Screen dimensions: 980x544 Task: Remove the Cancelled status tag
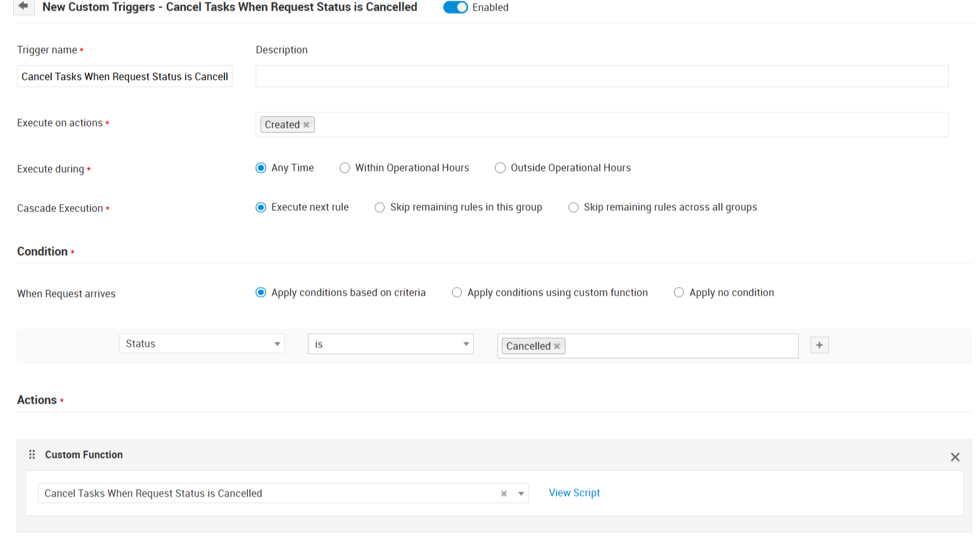557,346
